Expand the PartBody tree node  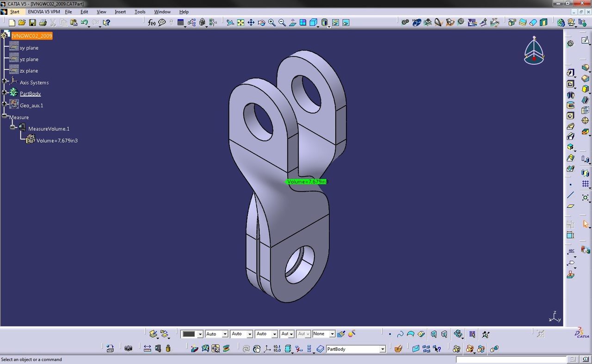[x=4, y=92]
